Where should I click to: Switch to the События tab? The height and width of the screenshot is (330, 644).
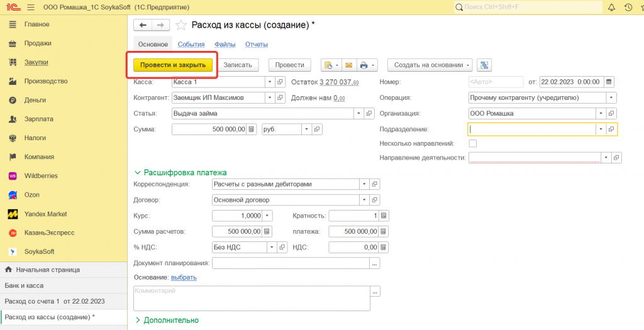[x=191, y=44]
